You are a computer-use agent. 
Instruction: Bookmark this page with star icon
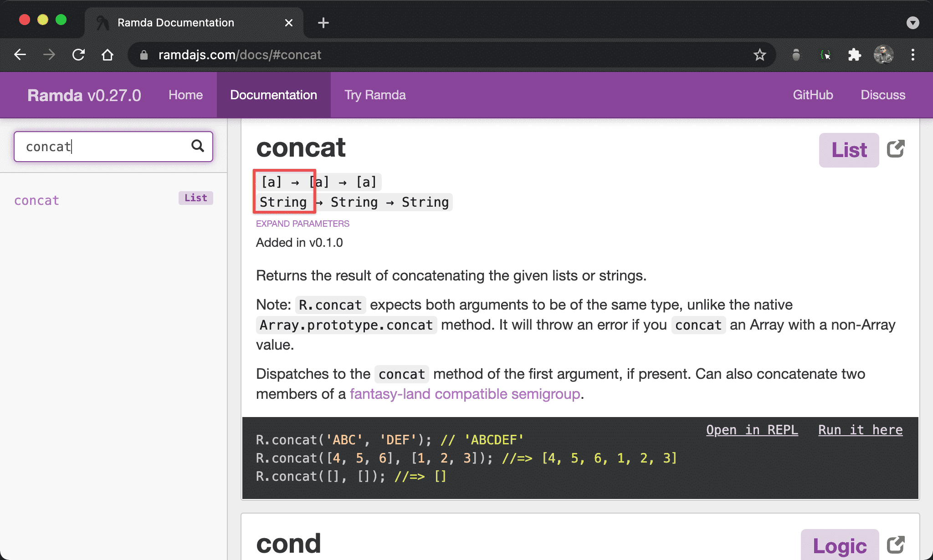coord(759,55)
